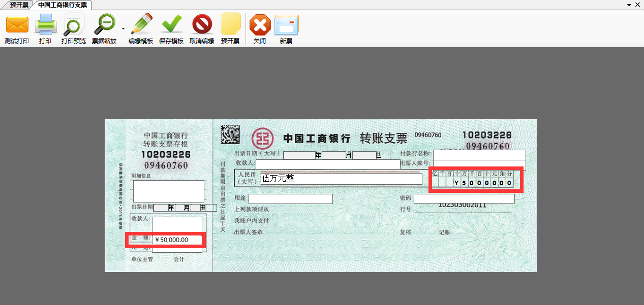The height and width of the screenshot is (305, 644).
Task: Expand the 票据缩放 dropdown arrow
Action: [123, 29]
